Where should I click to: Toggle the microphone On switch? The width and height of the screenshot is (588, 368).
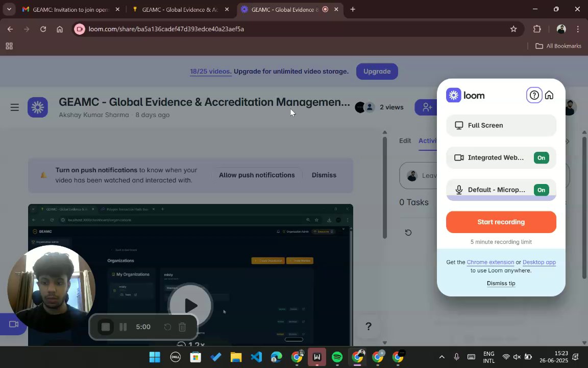pos(541,190)
